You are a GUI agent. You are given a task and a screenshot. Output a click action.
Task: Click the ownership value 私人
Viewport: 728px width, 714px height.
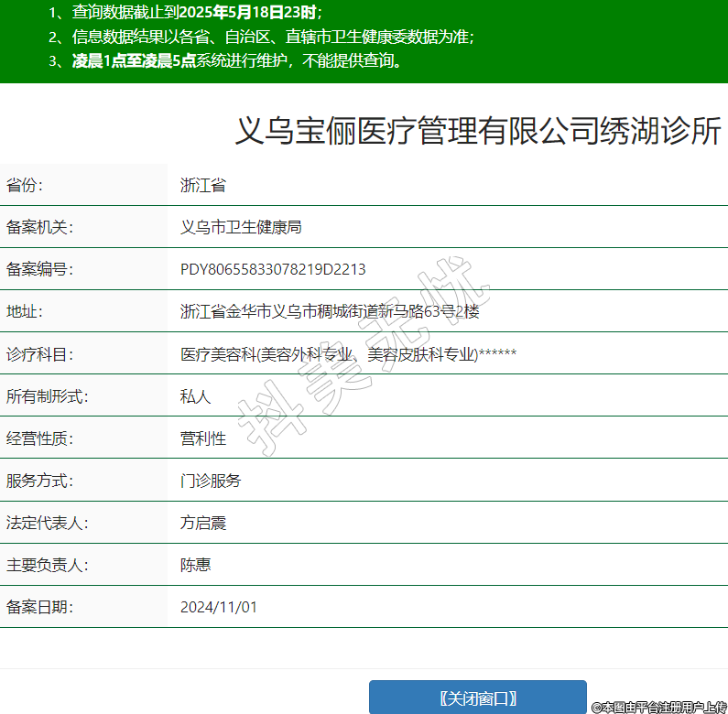click(195, 396)
